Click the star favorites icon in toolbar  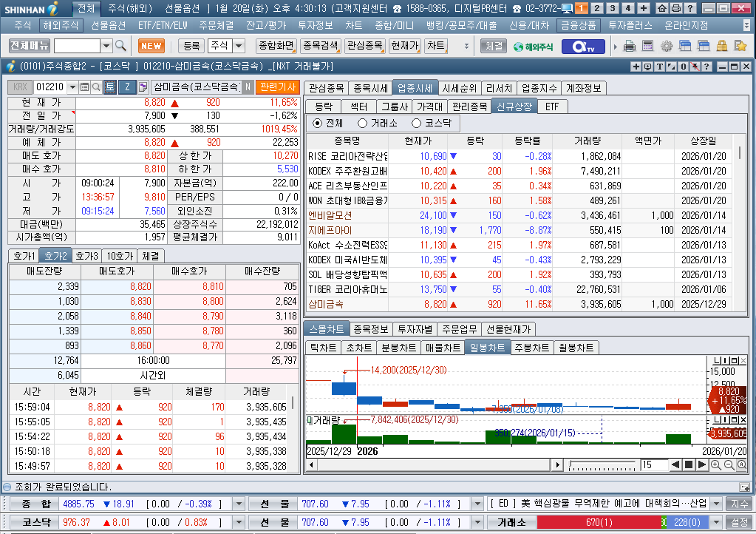(x=740, y=47)
